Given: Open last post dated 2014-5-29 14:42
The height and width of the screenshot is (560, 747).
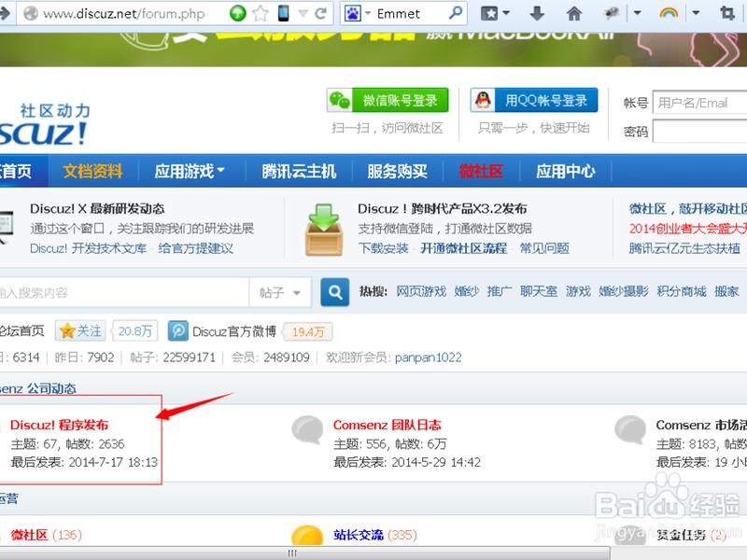Looking at the screenshot, I should coord(436,462).
